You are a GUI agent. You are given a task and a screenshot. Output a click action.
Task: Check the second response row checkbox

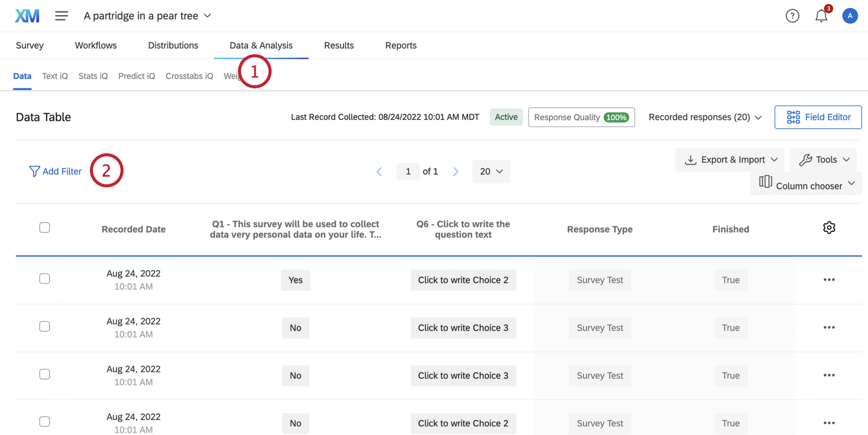pyautogui.click(x=45, y=326)
